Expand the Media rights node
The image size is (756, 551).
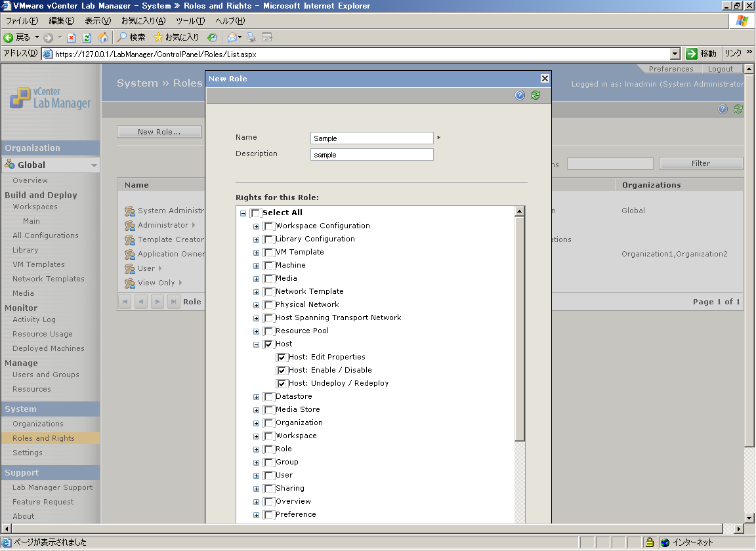click(256, 279)
